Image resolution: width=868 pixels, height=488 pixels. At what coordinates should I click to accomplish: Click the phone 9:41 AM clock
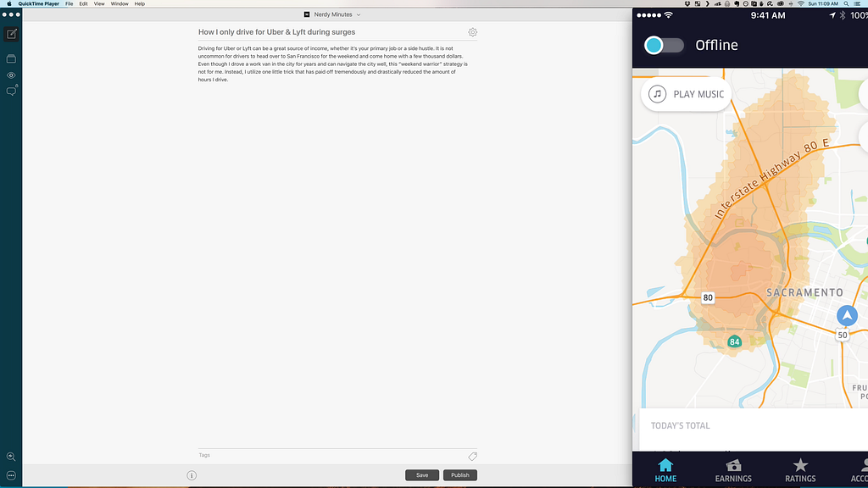click(768, 15)
